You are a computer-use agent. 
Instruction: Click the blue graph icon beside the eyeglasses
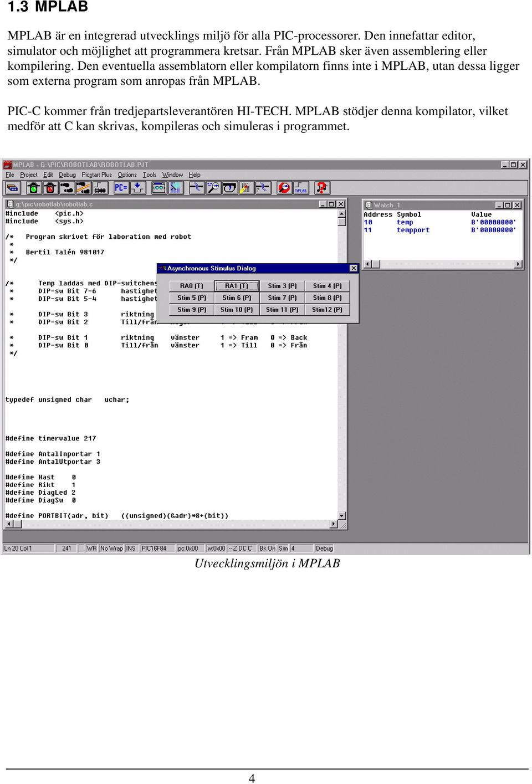click(x=176, y=188)
